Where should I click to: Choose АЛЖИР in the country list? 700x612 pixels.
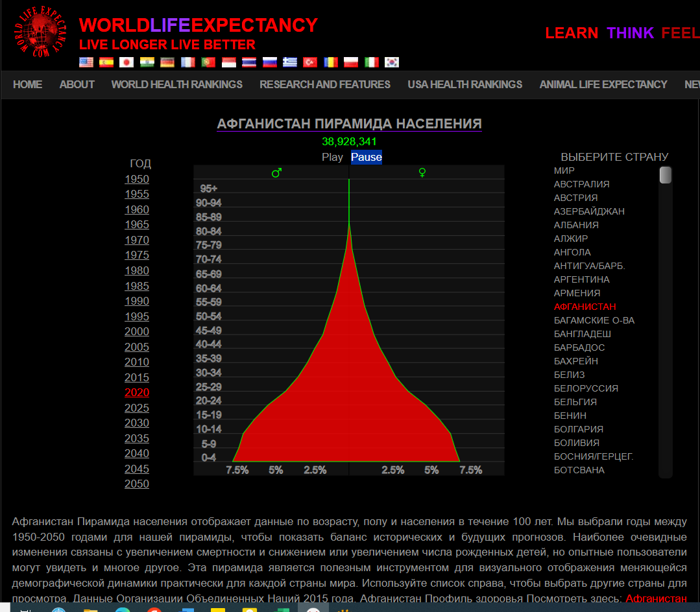click(x=570, y=239)
